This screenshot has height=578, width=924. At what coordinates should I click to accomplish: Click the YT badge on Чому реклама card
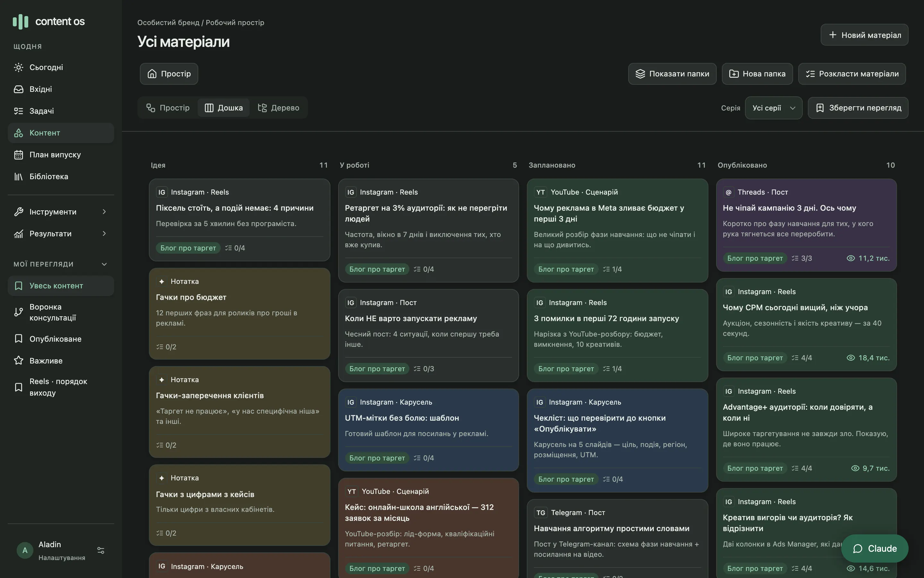pos(541,192)
